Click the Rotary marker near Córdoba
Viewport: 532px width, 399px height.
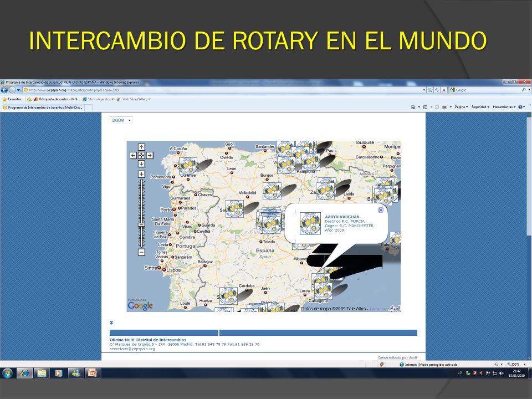pyautogui.click(x=228, y=296)
